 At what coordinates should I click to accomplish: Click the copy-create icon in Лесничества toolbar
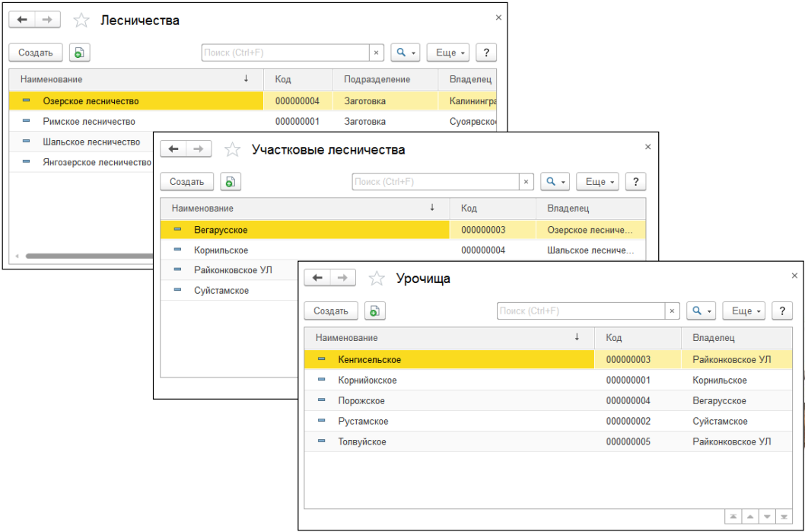[79, 53]
